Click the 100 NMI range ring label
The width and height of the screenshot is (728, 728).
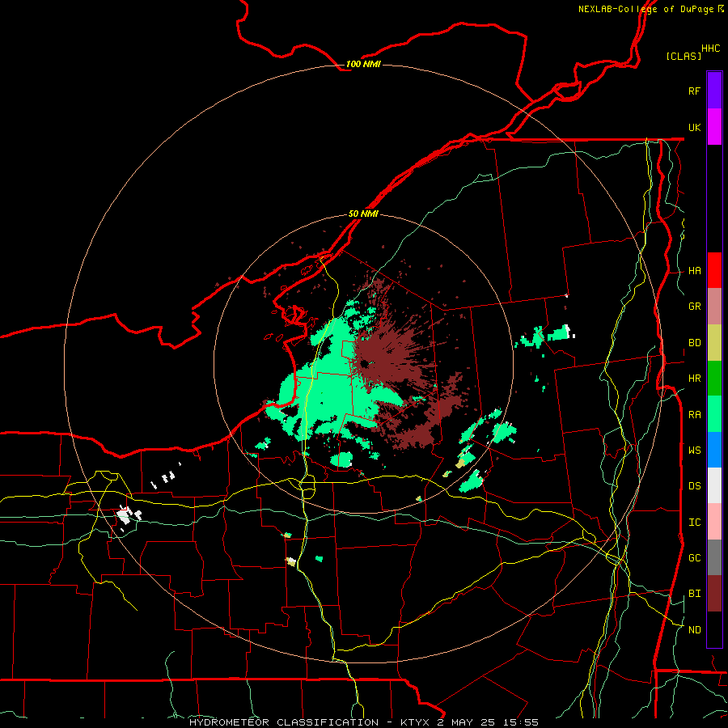(363, 64)
